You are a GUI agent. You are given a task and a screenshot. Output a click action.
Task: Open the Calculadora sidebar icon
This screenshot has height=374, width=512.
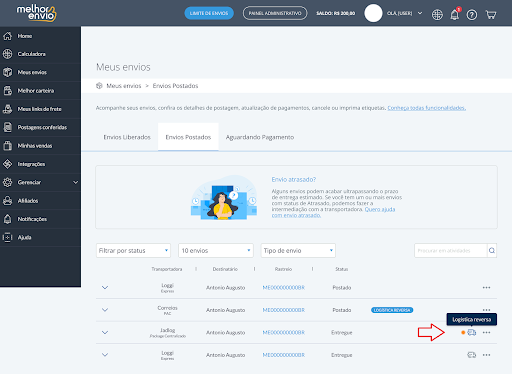tap(7, 54)
